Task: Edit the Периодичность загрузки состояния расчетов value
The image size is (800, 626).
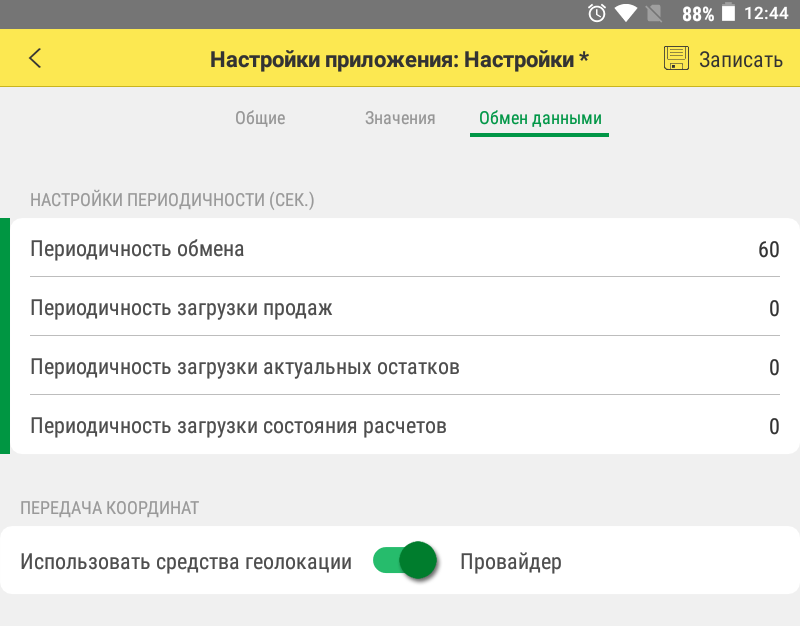Action: pos(773,426)
